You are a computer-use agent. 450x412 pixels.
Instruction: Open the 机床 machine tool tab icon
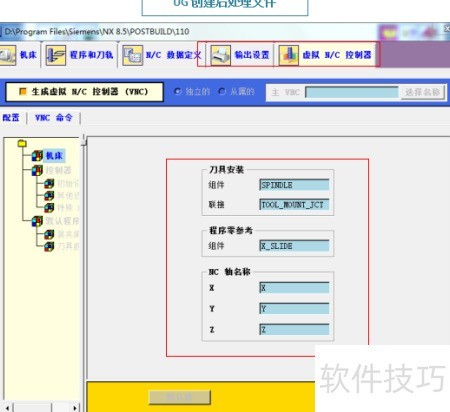pyautogui.click(x=7, y=55)
